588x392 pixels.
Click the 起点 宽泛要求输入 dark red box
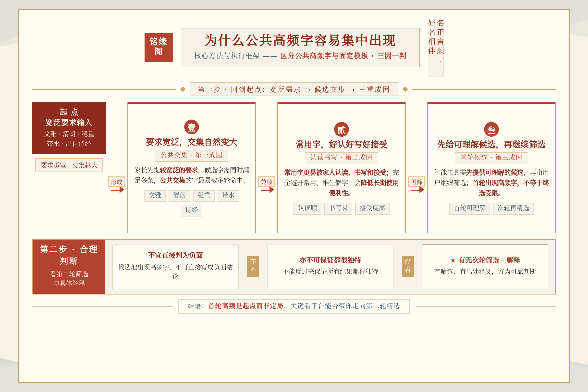click(69, 128)
